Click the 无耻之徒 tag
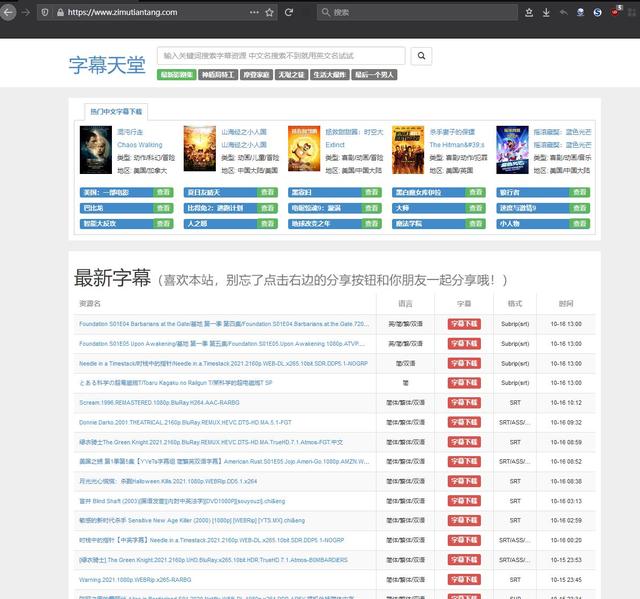The width and height of the screenshot is (640, 599). [x=291, y=75]
